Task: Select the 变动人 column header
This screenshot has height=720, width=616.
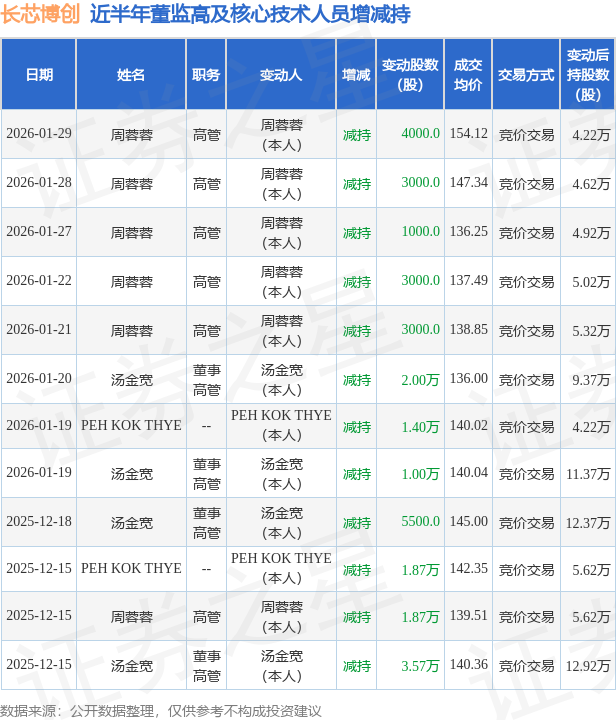Action: 281,74
